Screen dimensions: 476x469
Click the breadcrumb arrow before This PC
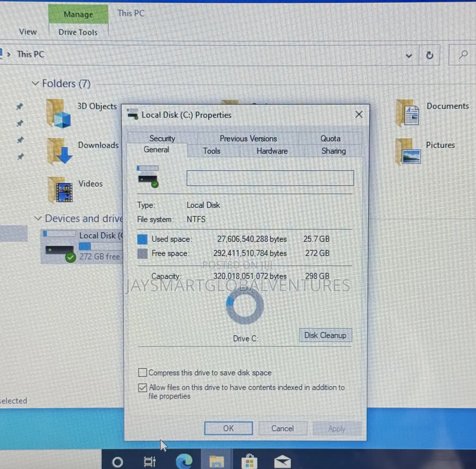[x=9, y=54]
